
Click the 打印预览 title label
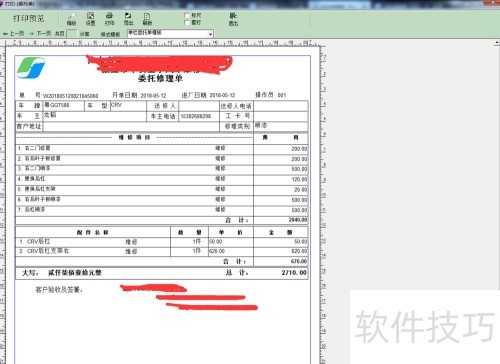[x=29, y=18]
